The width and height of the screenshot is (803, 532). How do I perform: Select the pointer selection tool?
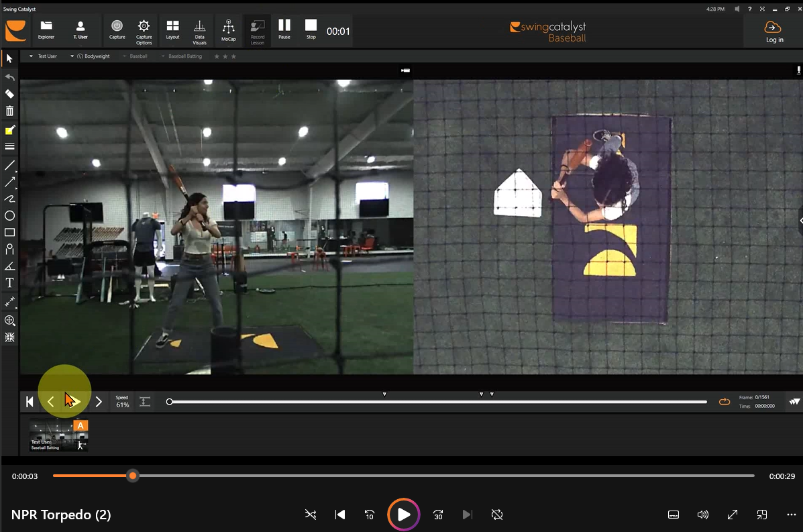[9, 58]
